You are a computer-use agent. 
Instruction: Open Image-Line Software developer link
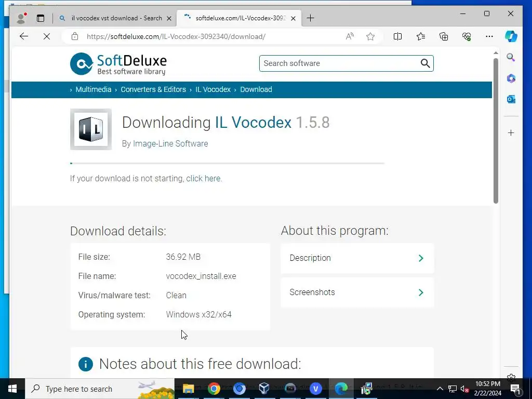170,143
